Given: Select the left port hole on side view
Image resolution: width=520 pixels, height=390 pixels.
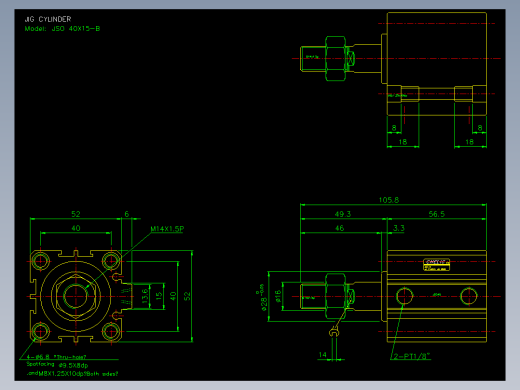Looking at the screenshot, I should pos(404,296).
